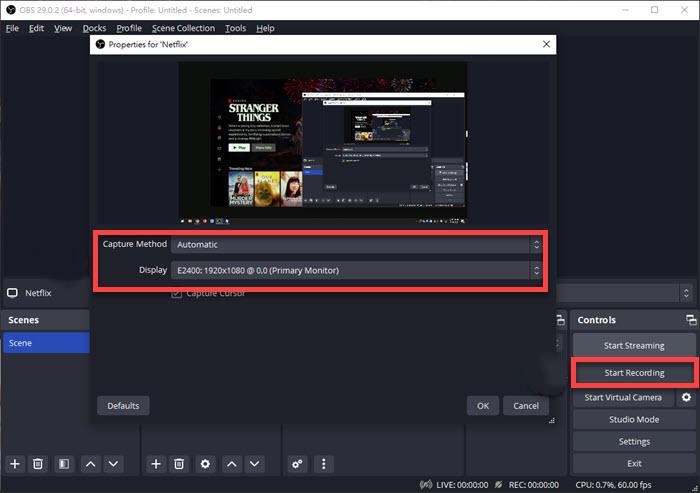Click the 'Scenes' panel header
Viewport: 700px width, 493px height.
[23, 320]
